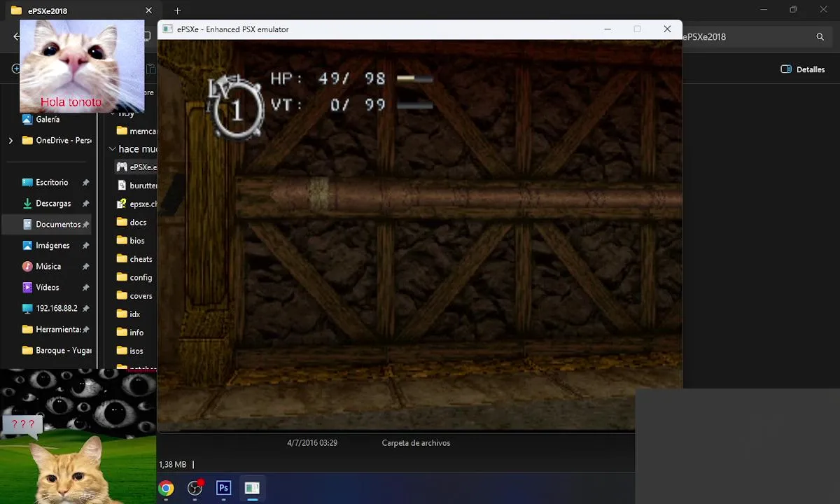Image resolution: width=840 pixels, height=504 pixels.
Task: Unpin Escritorio using its pin icon
Action: tap(85, 183)
